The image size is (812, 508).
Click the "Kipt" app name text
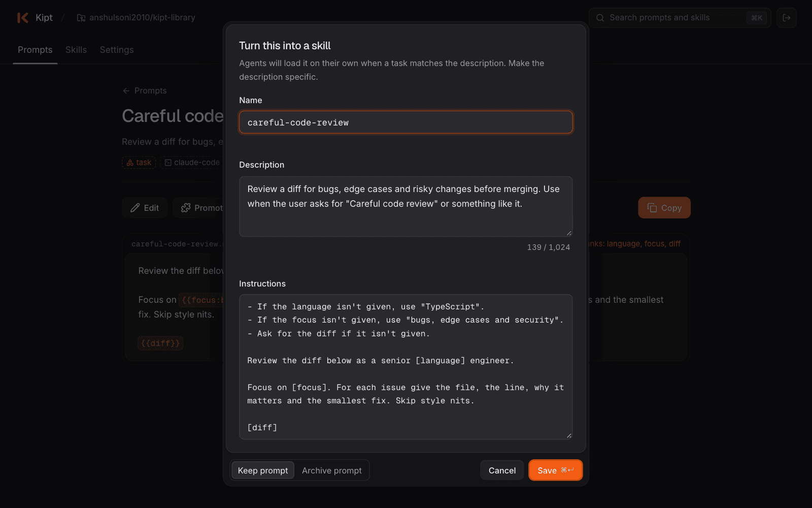point(44,18)
